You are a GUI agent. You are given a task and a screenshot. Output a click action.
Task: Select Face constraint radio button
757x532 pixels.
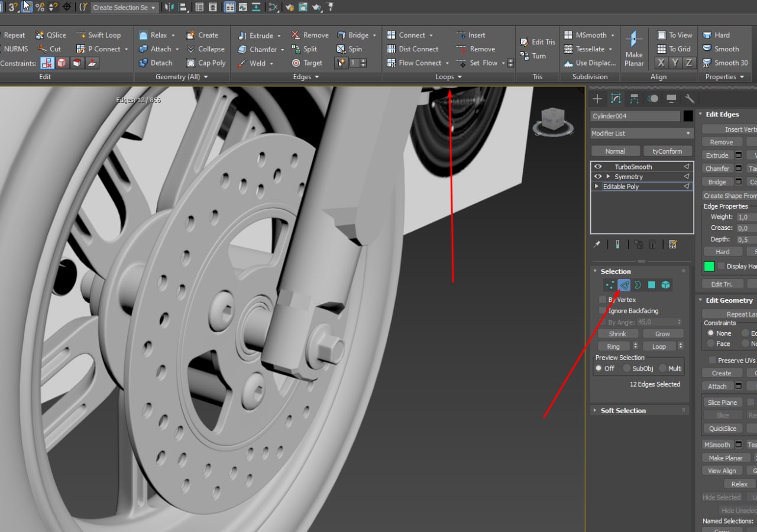coord(711,343)
